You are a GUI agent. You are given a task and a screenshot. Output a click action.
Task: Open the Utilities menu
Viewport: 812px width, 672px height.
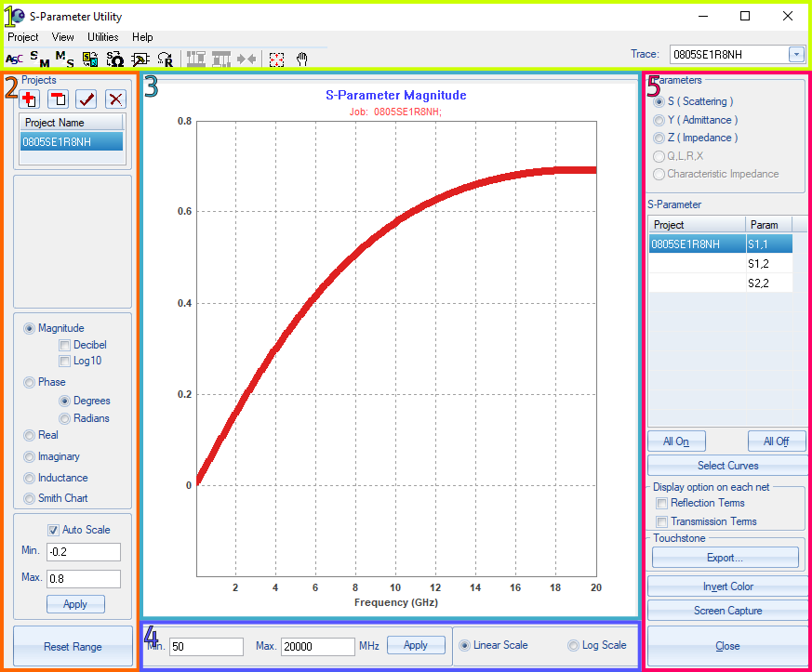(102, 37)
